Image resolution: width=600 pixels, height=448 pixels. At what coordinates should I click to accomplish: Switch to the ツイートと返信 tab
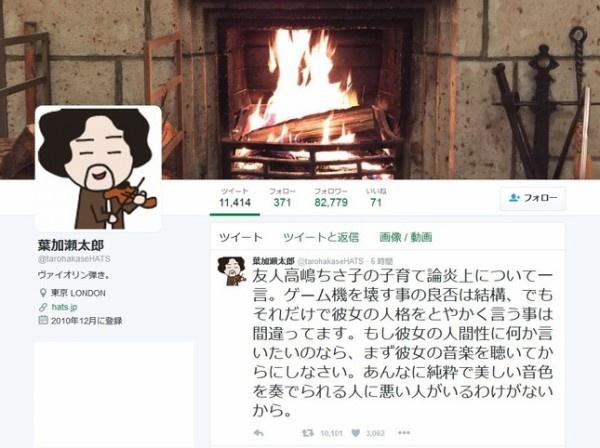321,237
